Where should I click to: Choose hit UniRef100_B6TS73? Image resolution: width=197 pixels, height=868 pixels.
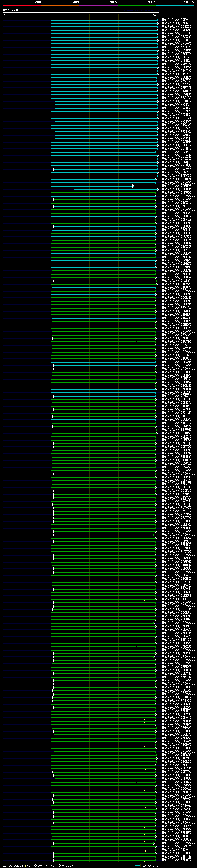(176, 111)
